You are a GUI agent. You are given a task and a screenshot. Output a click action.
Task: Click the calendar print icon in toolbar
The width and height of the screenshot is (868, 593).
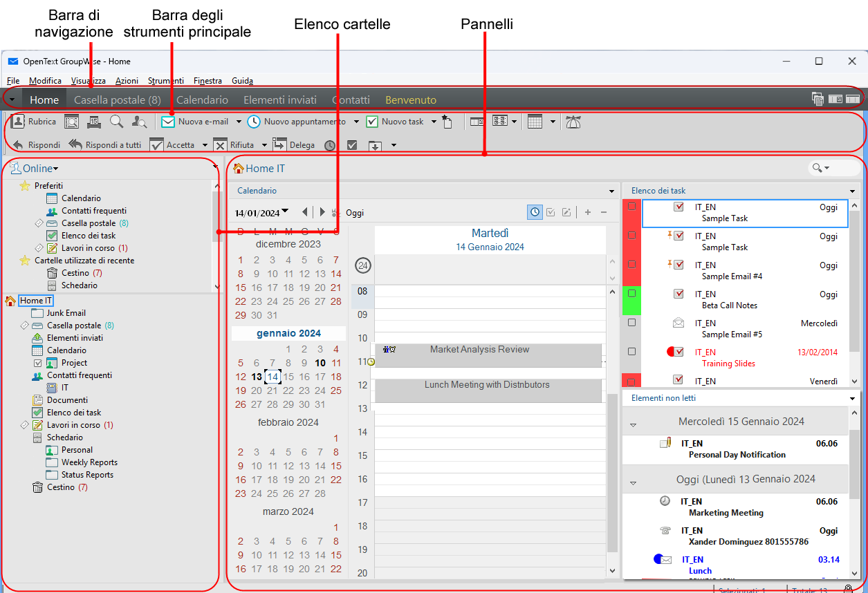click(x=94, y=122)
